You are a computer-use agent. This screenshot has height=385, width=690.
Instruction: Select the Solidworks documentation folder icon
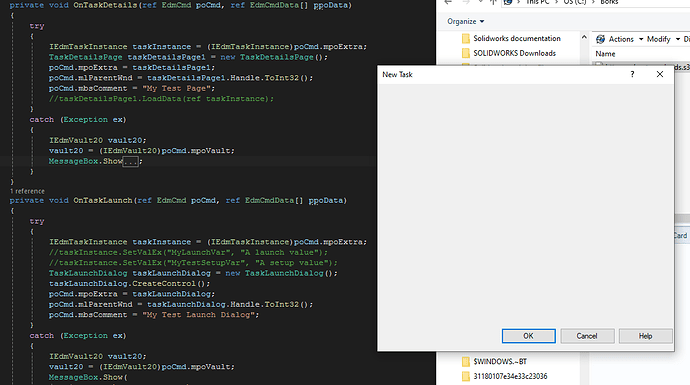pyautogui.click(x=466, y=39)
